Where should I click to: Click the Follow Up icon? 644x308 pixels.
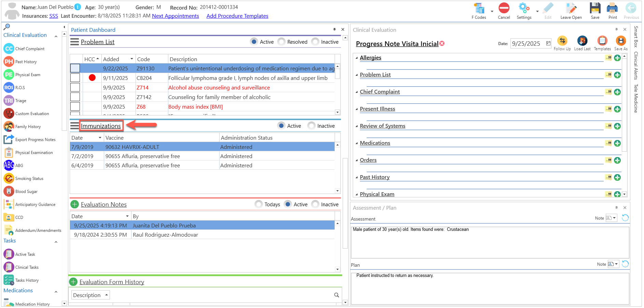[x=562, y=41]
